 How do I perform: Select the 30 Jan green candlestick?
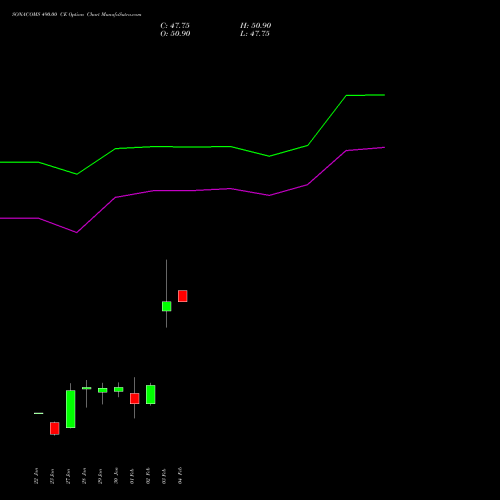pos(119,389)
